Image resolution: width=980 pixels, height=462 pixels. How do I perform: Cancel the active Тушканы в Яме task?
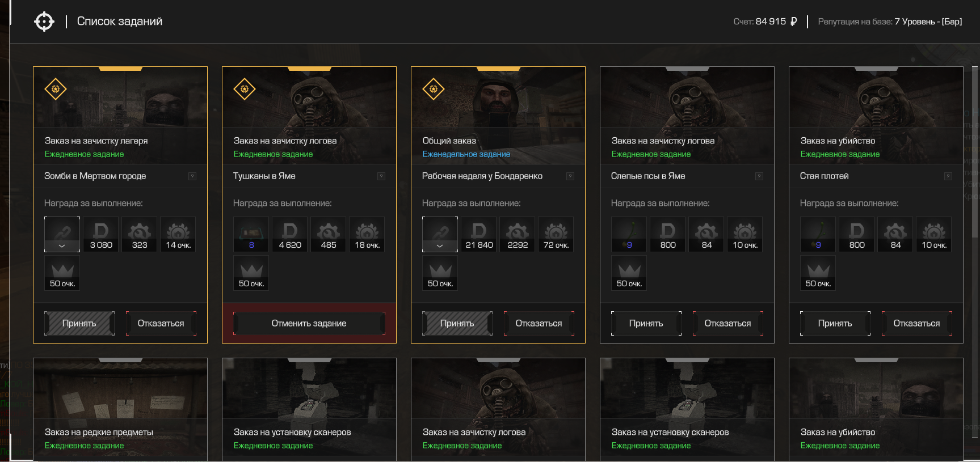click(309, 323)
